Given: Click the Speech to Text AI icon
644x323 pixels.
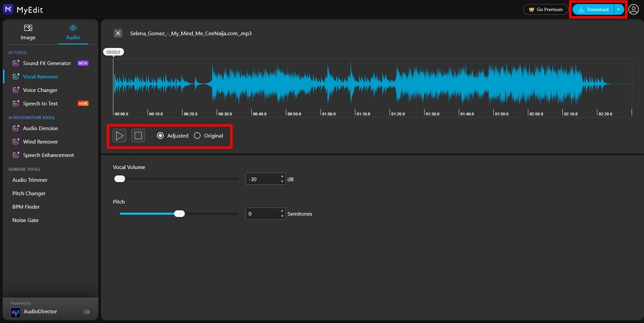Looking at the screenshot, I should [x=16, y=104].
